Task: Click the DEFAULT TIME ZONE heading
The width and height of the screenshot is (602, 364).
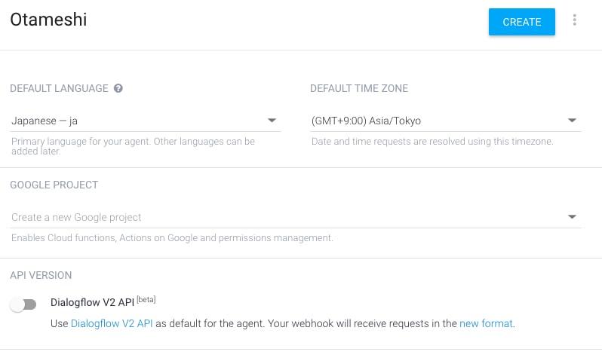Action: 359,88
